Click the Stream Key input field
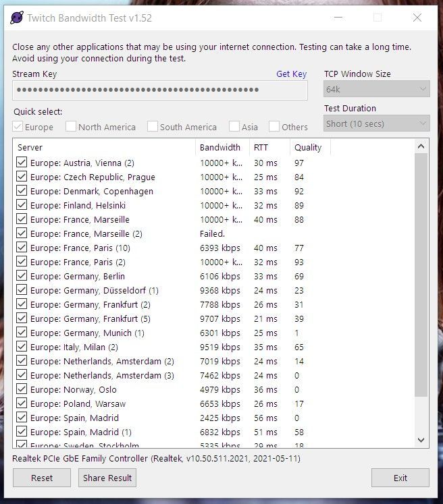 (x=160, y=90)
